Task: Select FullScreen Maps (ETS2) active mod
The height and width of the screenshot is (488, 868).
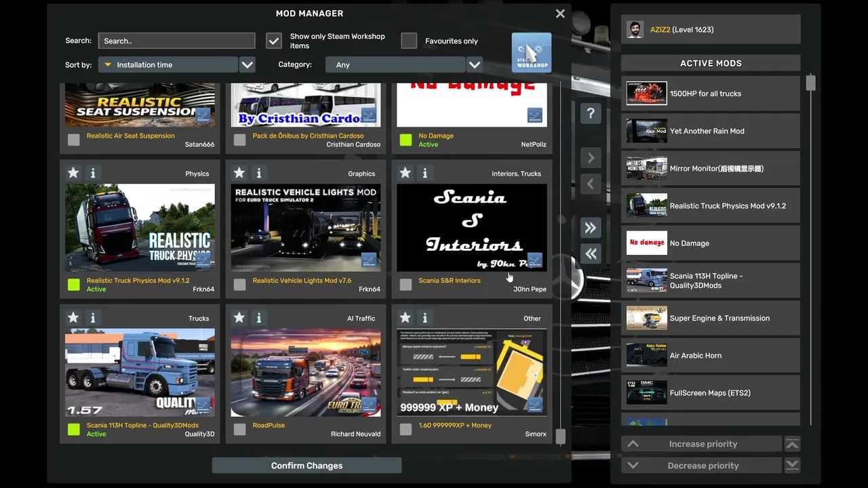Action: tap(711, 392)
